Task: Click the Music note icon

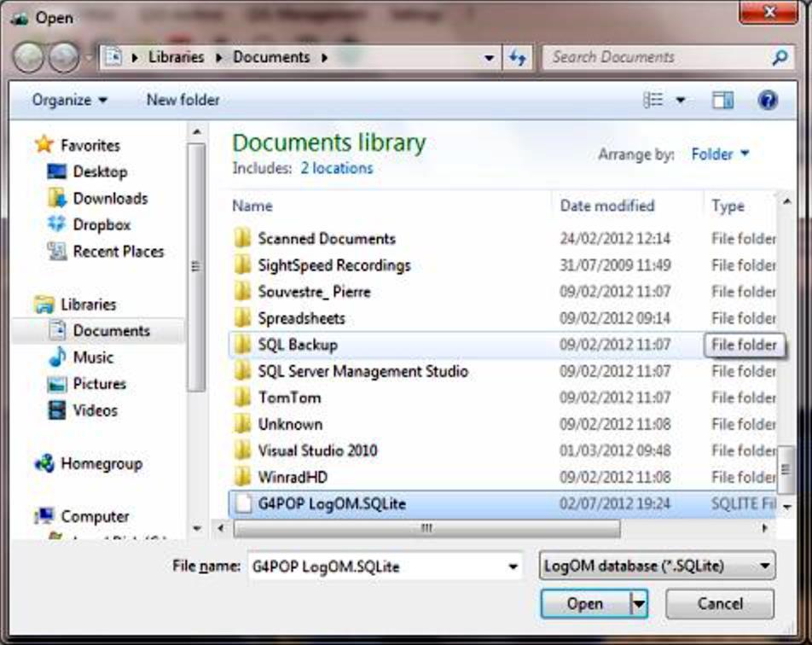Action: 57,357
